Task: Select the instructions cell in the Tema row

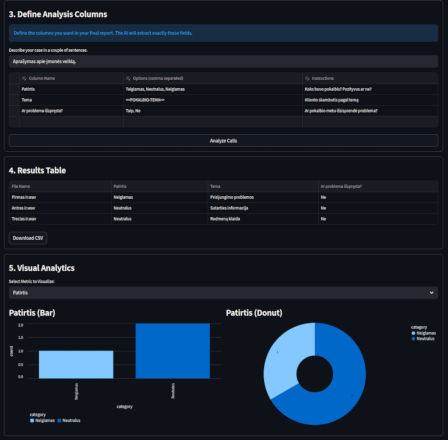Action: pyautogui.click(x=370, y=100)
